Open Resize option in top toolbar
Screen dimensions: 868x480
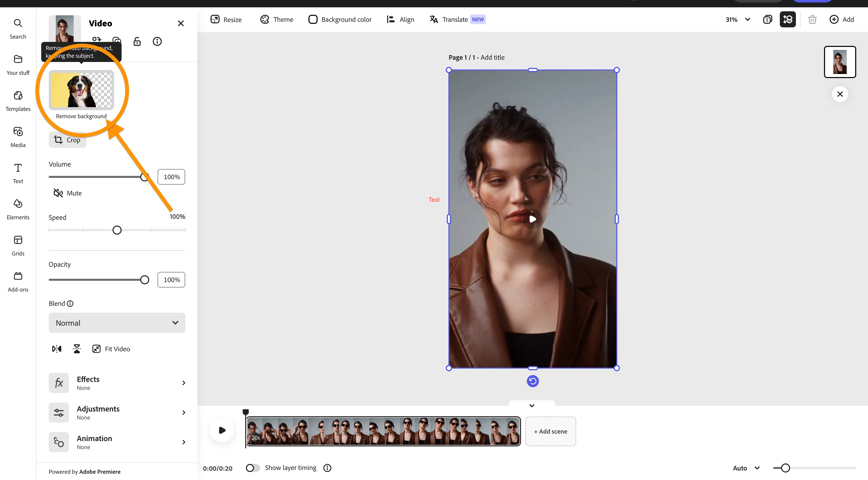(x=226, y=20)
